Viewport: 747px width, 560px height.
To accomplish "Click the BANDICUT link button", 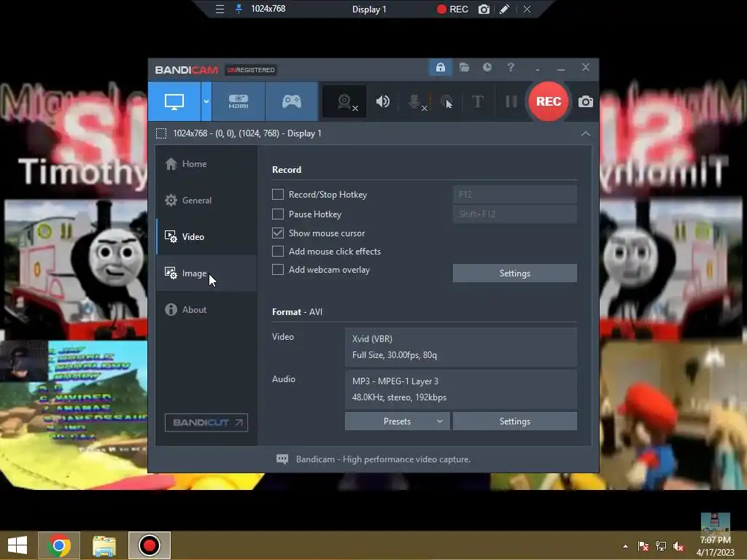I will click(206, 422).
